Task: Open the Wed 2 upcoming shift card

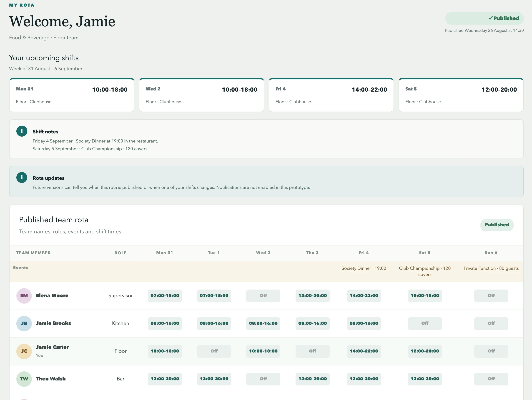Action: [201, 95]
